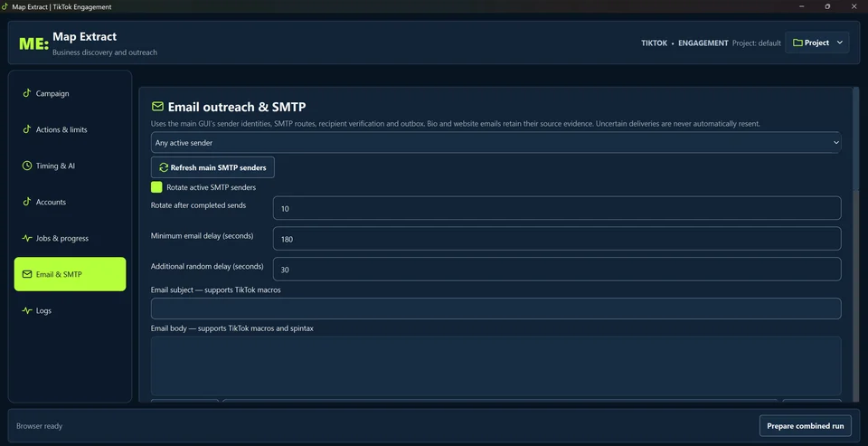The height and width of the screenshot is (446, 868).
Task: Click the ENGAGEMENT label in header
Action: 703,43
